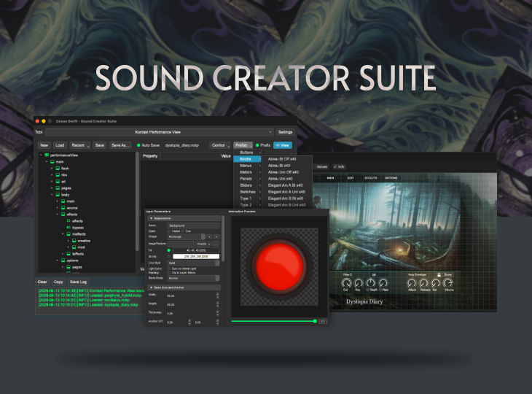Viewport: 532px width, 394px height.
Task: Choose Abreu Bi x40 knob prefab
Action: click(279, 166)
